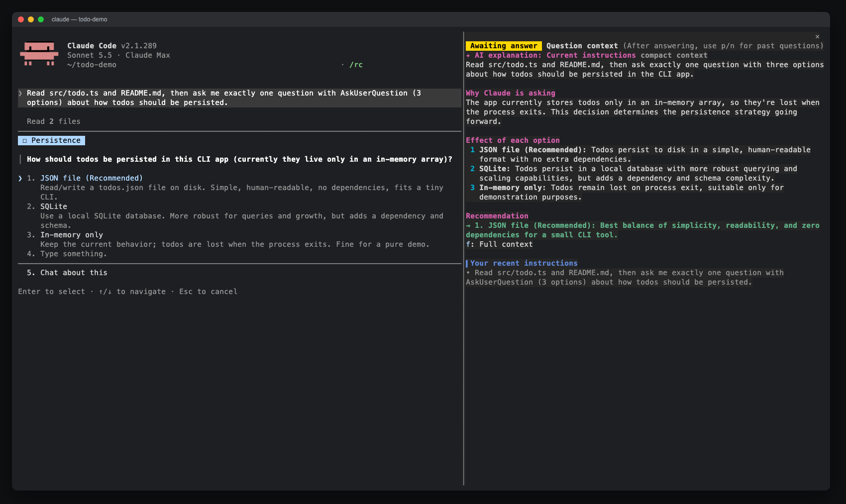Screen dimensions: 846x504
Task: Click the green recommendation arrow line
Action: tap(642, 230)
